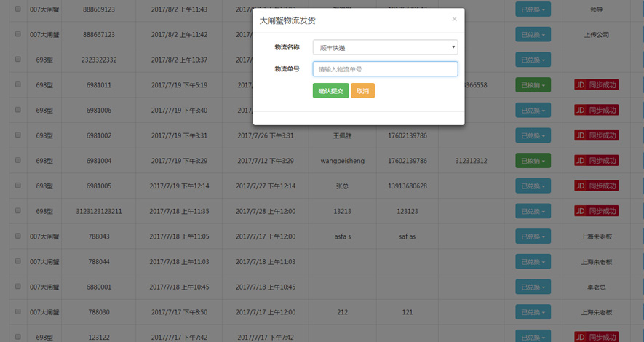Click JD 同步成功 badge in row 3123123123211

597,211
